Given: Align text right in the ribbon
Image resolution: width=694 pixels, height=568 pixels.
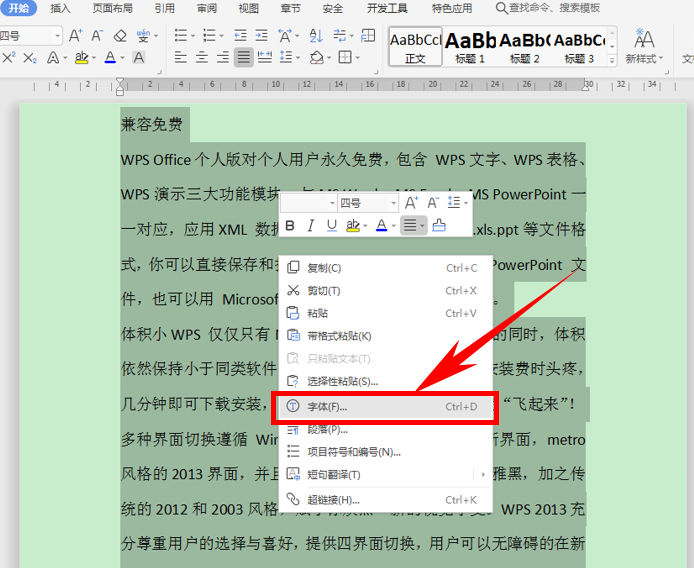Looking at the screenshot, I should 223,58.
